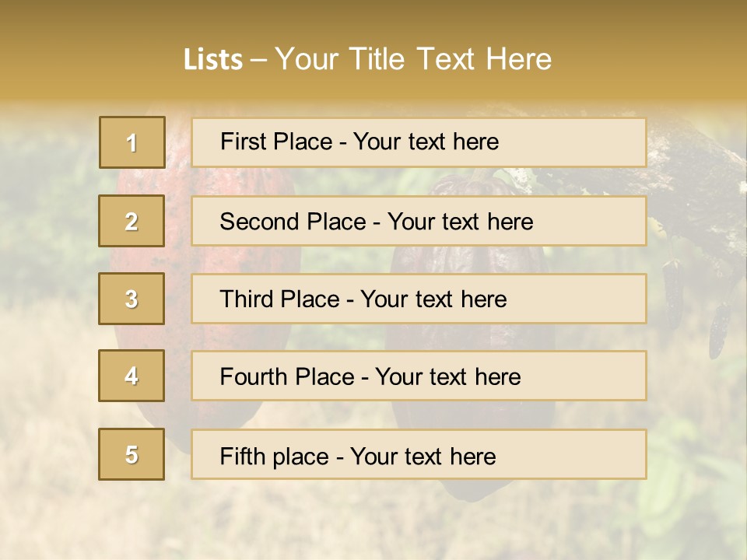747x560 pixels.
Task: Click the number 5 box
Action: pos(132,454)
